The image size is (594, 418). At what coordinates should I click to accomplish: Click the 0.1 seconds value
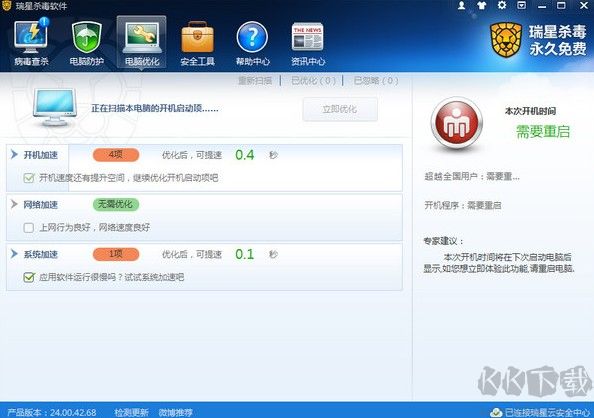click(x=245, y=254)
